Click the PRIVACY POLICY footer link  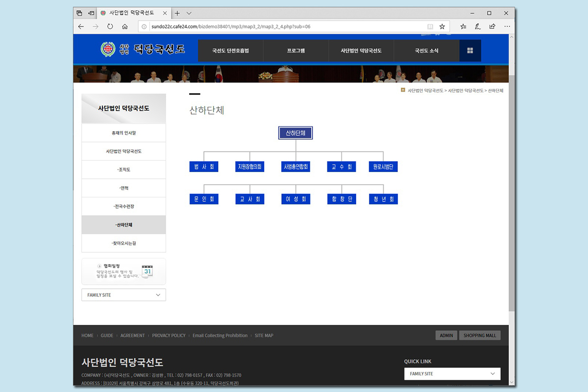point(169,336)
